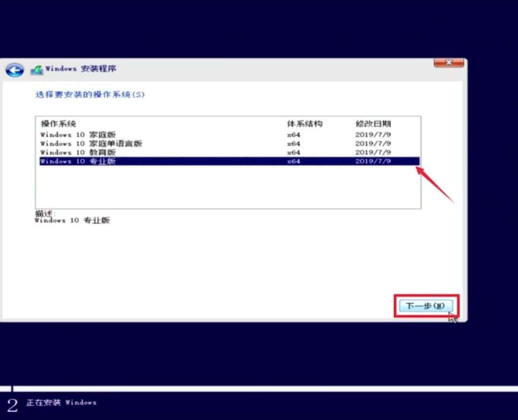The height and width of the screenshot is (420, 518).
Task: Click the Windows setup icon in title bar
Action: tap(36, 70)
